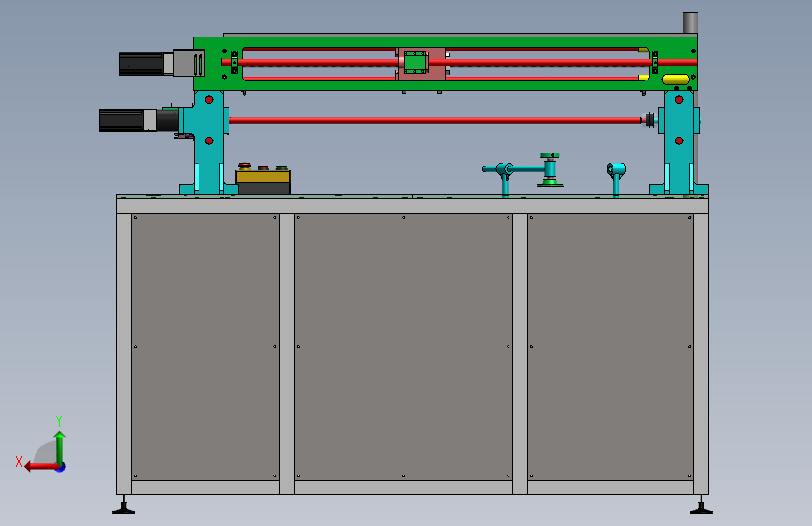Click the green Y axis arrow of the triad
The height and width of the screenshot is (526, 812).
point(60,447)
